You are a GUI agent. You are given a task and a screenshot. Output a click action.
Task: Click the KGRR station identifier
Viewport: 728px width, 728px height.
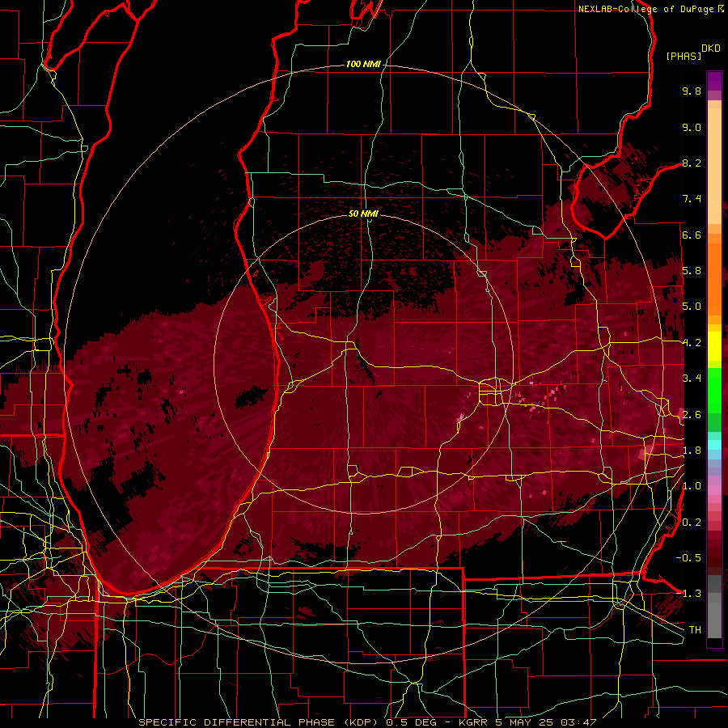[x=473, y=722]
